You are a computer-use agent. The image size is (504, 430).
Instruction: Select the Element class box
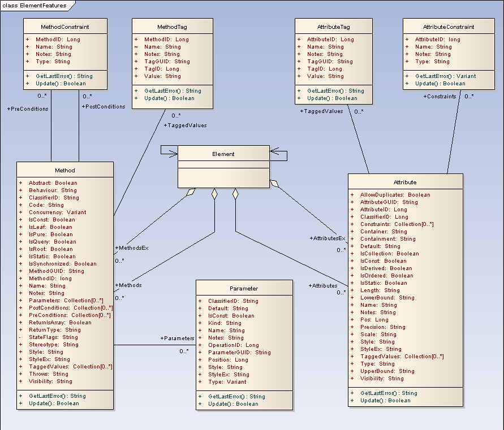tap(223, 167)
